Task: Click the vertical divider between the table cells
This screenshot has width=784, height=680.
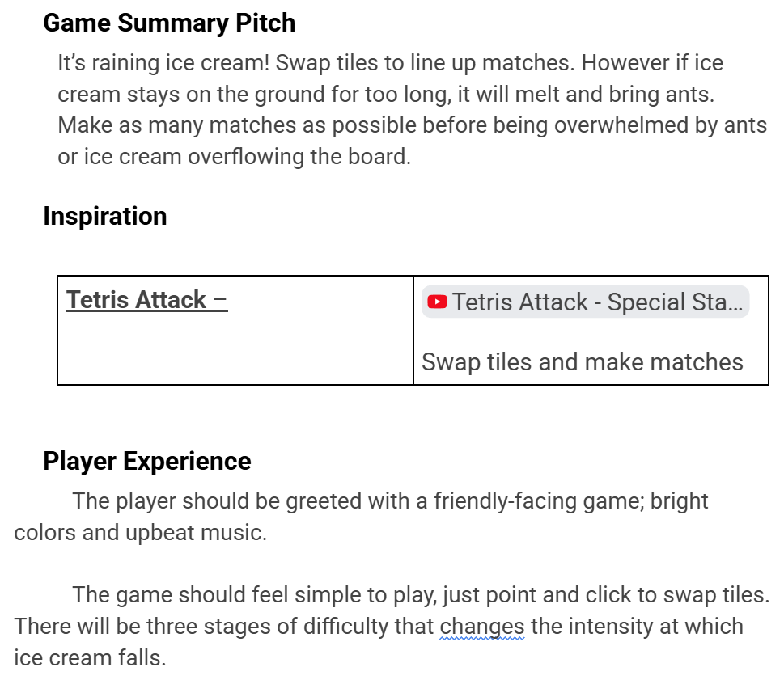Action: (413, 330)
